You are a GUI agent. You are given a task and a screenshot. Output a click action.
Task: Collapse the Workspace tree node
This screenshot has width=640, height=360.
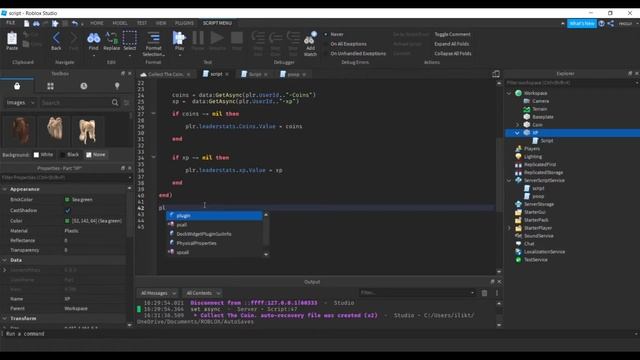pos(509,93)
